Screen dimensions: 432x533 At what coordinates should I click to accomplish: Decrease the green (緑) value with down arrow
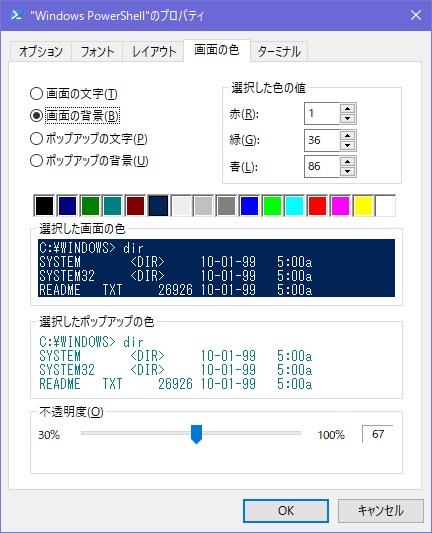pyautogui.click(x=347, y=145)
